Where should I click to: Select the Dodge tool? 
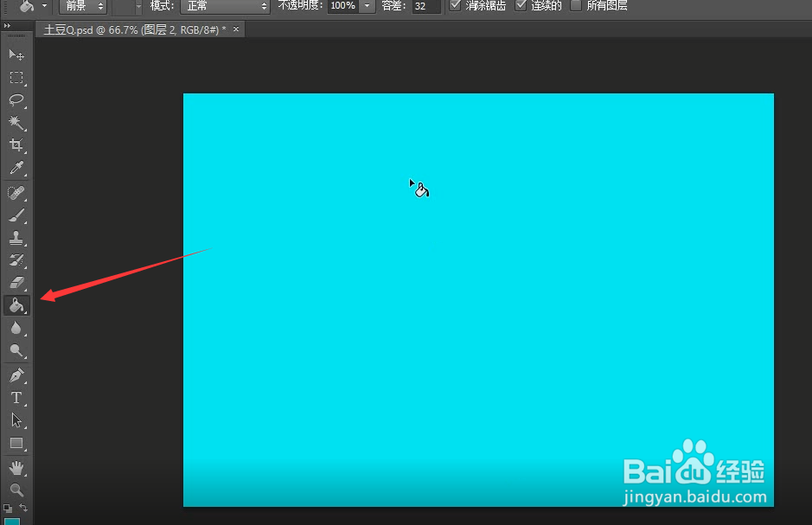16,351
